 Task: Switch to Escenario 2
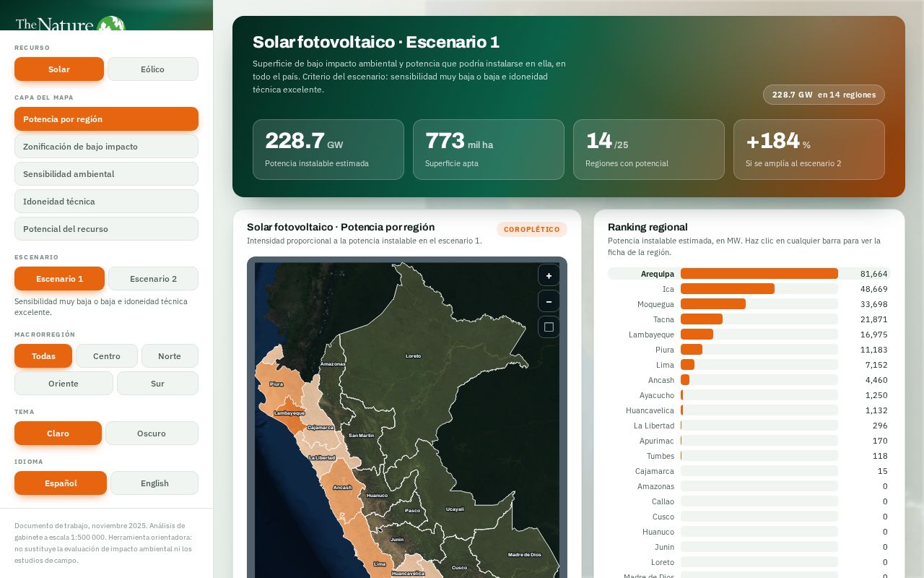tap(153, 279)
